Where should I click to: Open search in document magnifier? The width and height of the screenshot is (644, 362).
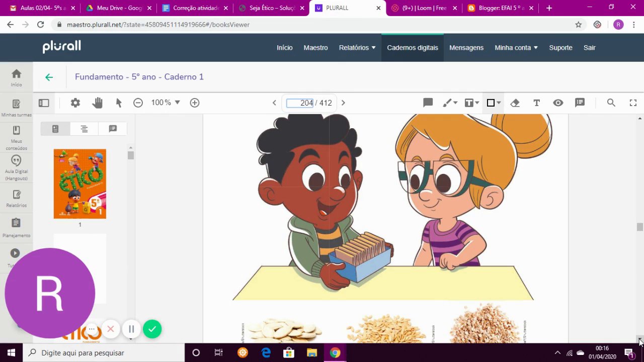(x=611, y=103)
